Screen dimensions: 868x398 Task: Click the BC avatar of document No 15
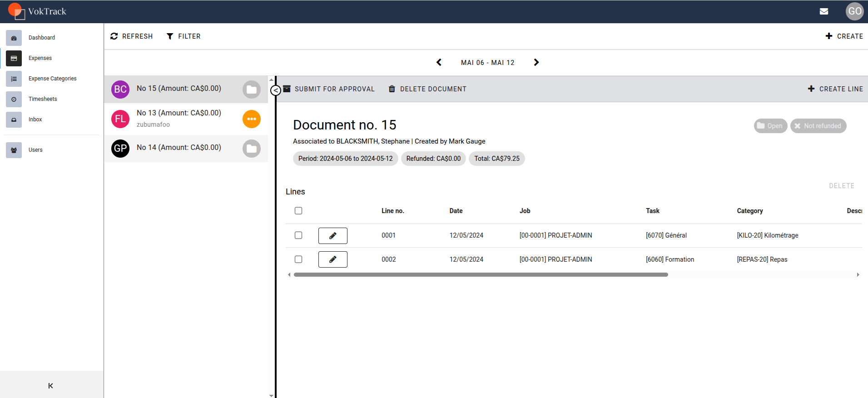[120, 90]
